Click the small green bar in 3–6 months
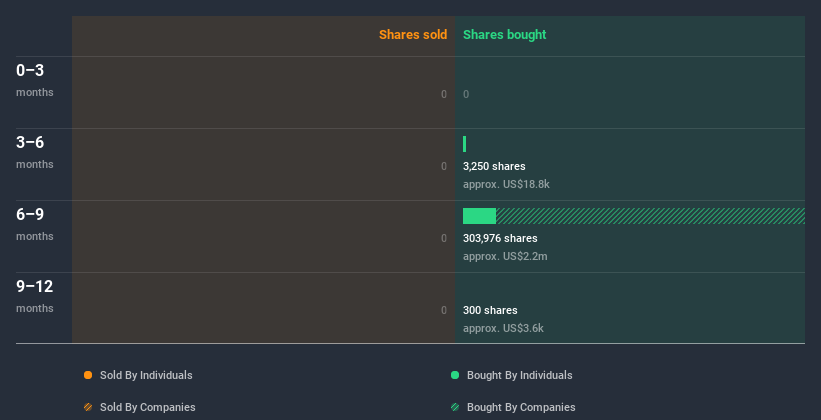 (465, 144)
